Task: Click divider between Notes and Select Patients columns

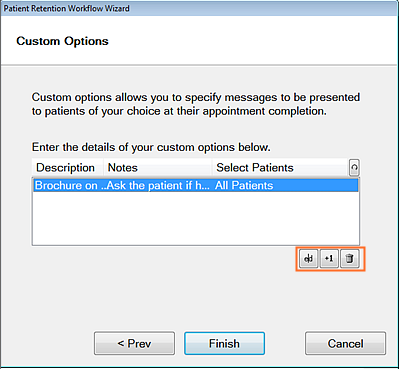Action: pos(212,168)
